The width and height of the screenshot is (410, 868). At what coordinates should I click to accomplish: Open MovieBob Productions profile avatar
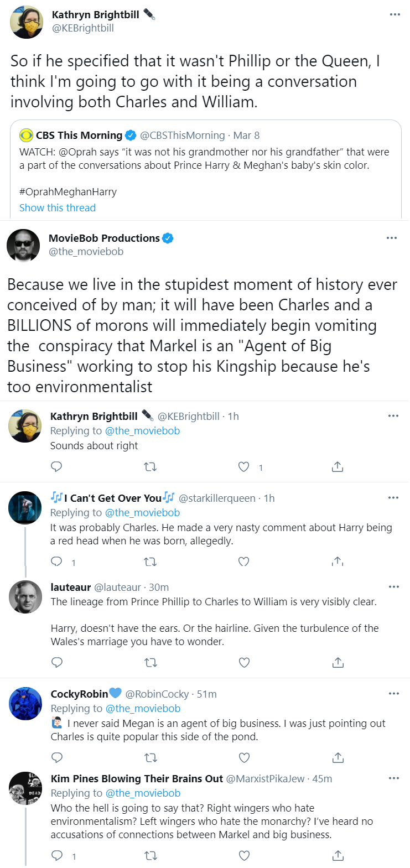point(23,245)
